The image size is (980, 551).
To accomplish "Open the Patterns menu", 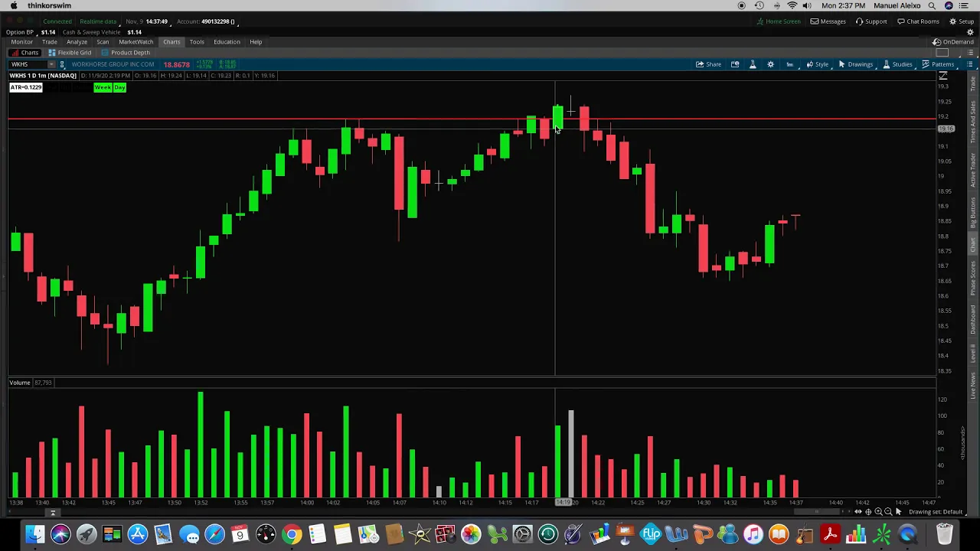I will 938,64.
